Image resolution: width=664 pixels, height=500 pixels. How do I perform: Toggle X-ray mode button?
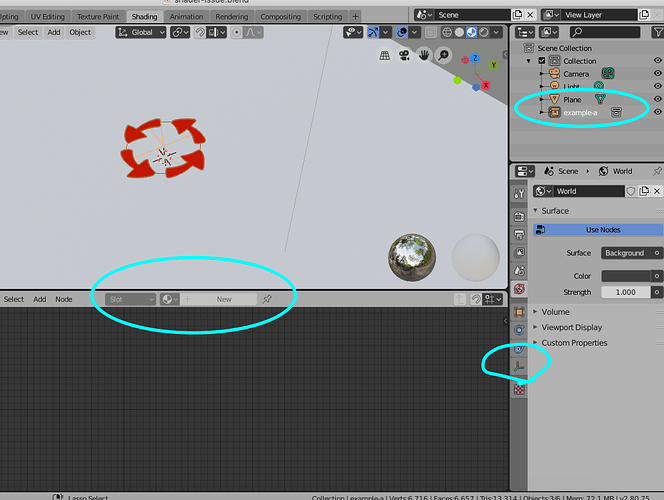(431, 32)
